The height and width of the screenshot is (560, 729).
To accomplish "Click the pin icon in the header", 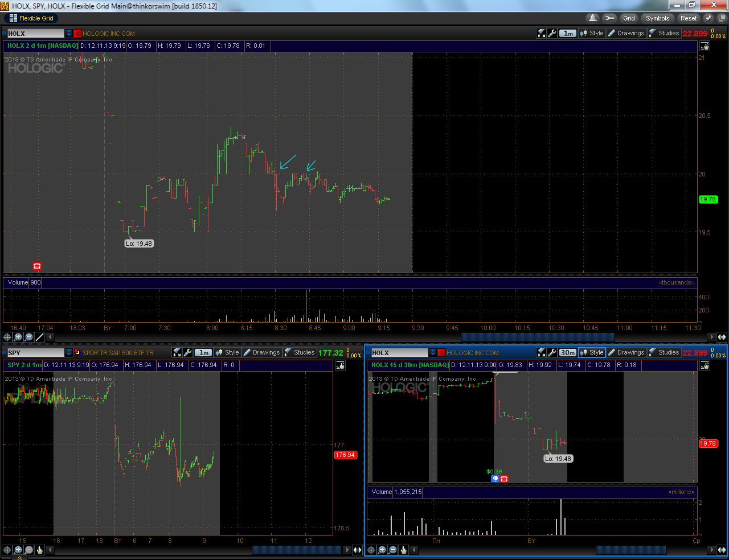I will coord(708,18).
